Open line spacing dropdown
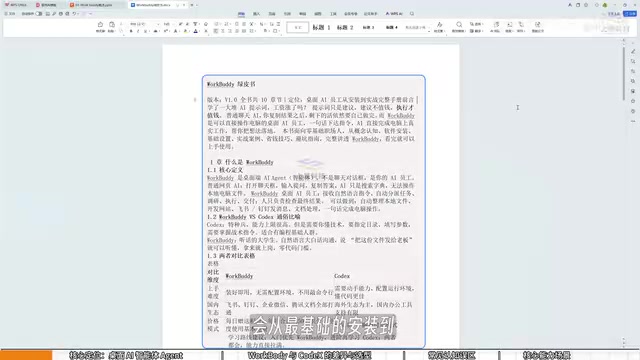The width and height of the screenshot is (640, 360). coord(256,31)
